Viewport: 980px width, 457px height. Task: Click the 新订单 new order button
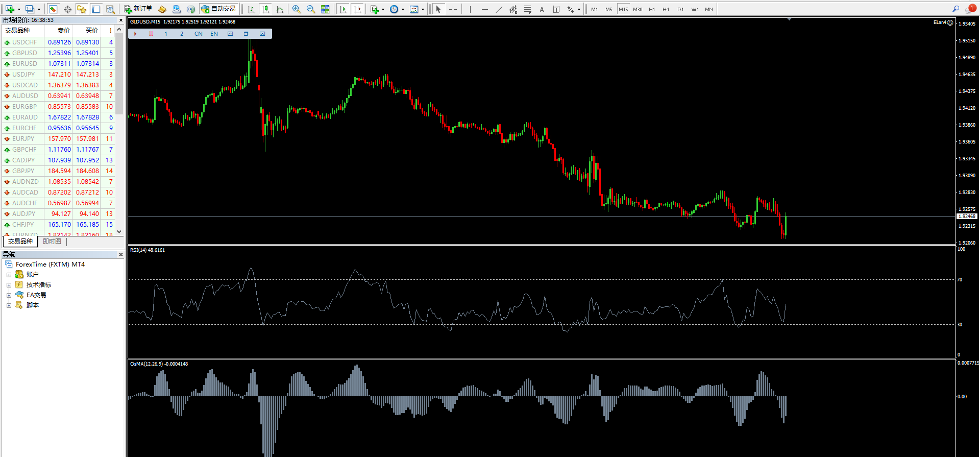pyautogui.click(x=138, y=9)
